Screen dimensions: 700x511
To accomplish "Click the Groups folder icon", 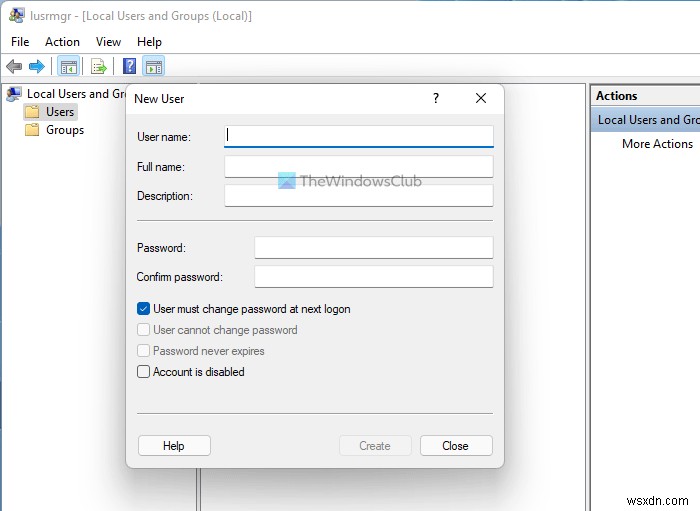I will [x=32, y=130].
